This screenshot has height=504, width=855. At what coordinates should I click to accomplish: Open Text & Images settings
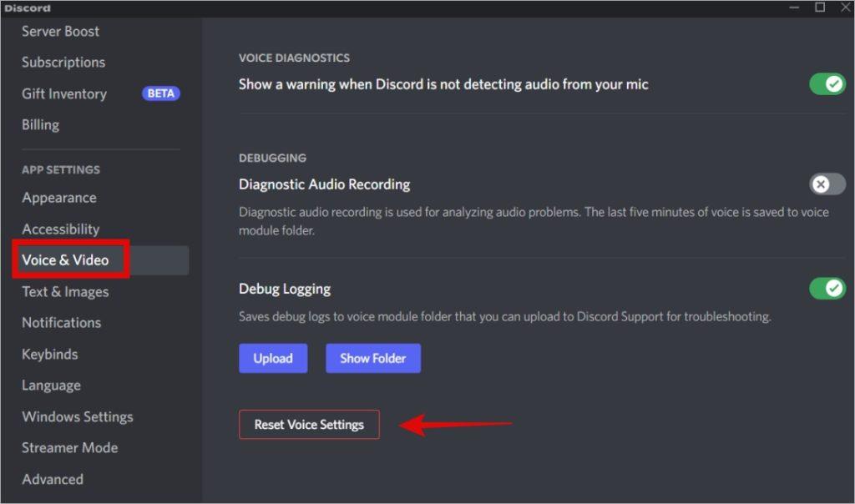point(65,292)
